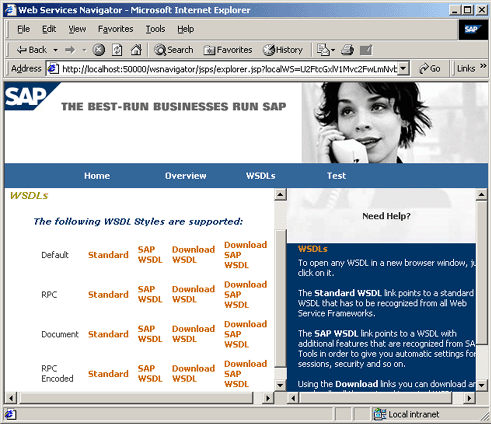
Task: Click the Edit page icon
Action: pos(366,50)
